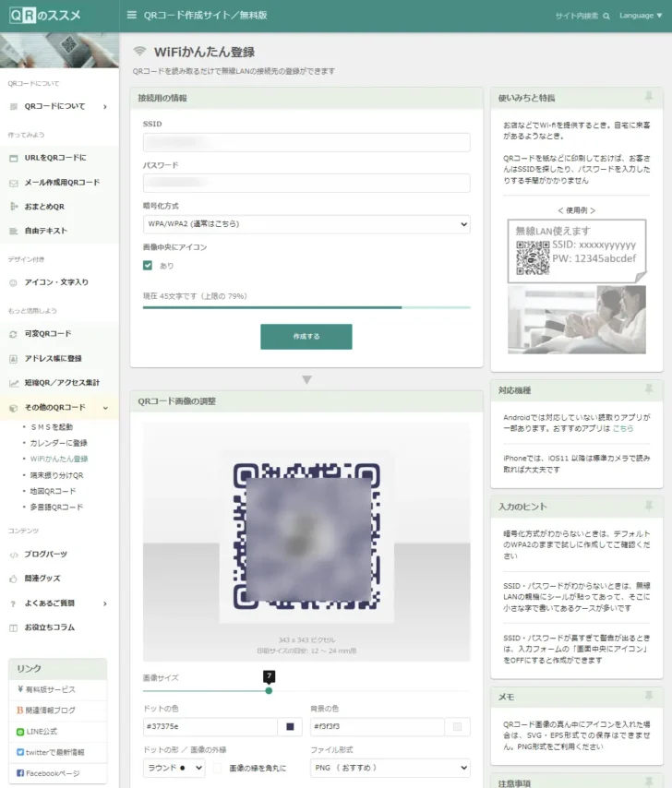Image resolution: width=672 pixels, height=788 pixels.
Task: Click into the SSID input field
Action: pyautogui.click(x=306, y=142)
